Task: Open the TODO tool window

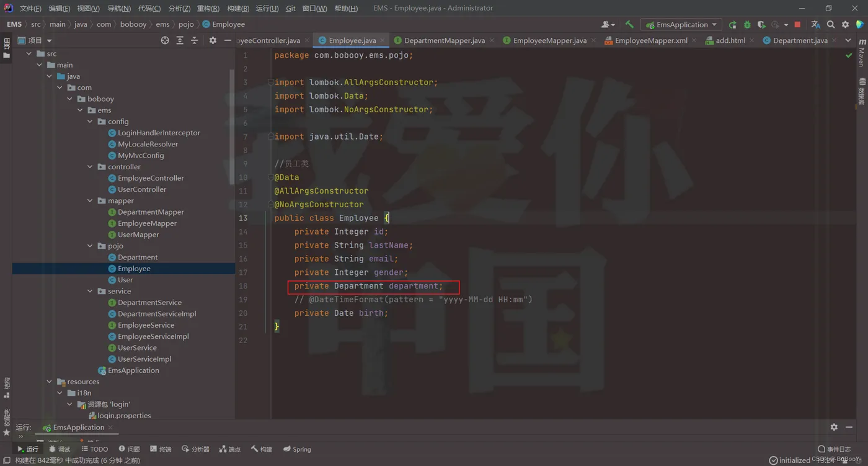Action: point(95,449)
